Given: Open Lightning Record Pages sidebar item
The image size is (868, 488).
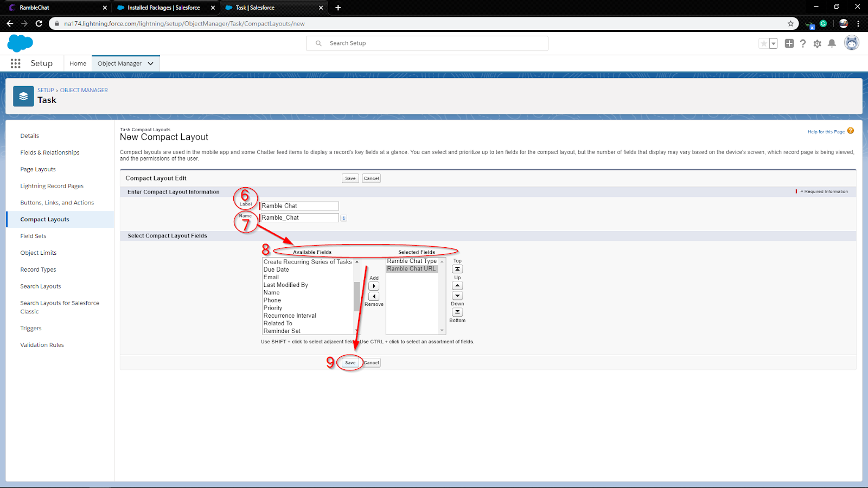Looking at the screenshot, I should tap(52, 186).
